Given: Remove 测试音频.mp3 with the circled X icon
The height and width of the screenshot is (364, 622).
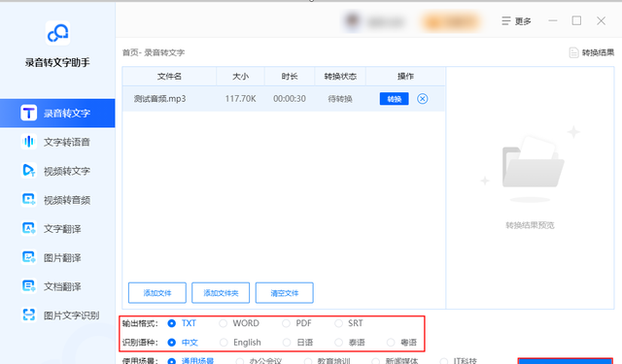Looking at the screenshot, I should coord(423,99).
